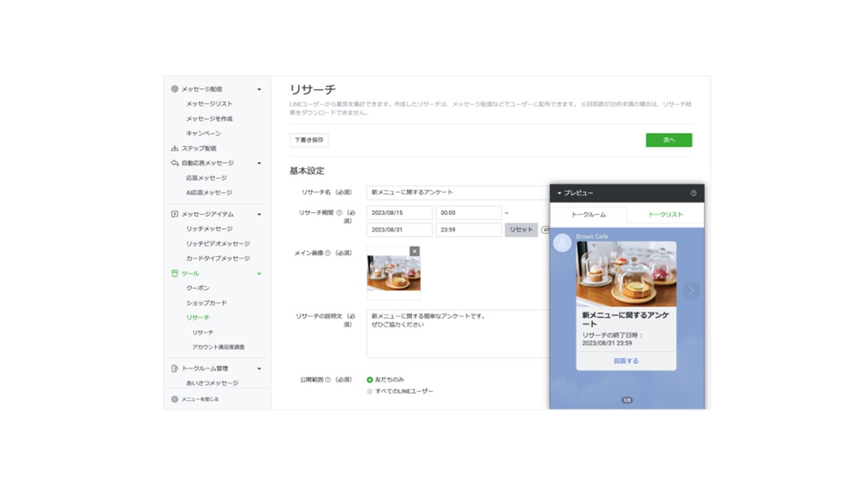Click the メニューを閉じる collapse icon
868x488 pixels.
click(174, 399)
